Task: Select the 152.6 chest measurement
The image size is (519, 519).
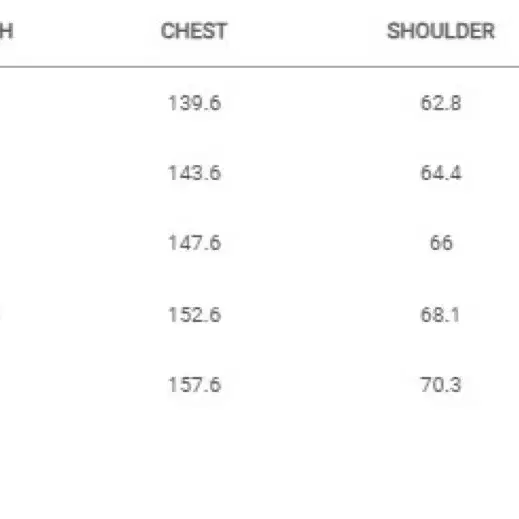Action: point(195,315)
